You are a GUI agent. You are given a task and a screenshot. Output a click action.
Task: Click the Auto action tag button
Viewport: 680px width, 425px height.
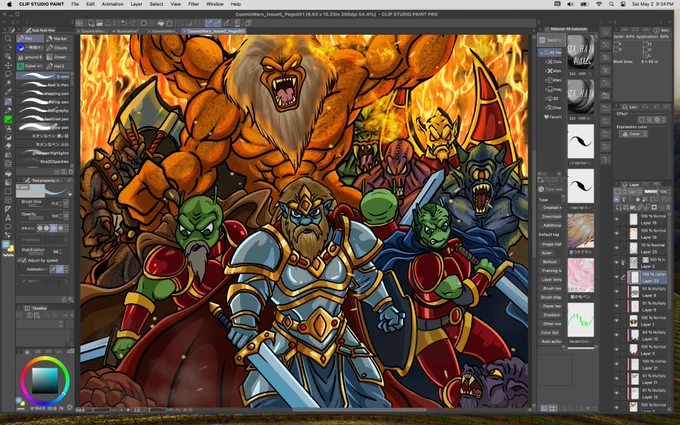tap(550, 342)
